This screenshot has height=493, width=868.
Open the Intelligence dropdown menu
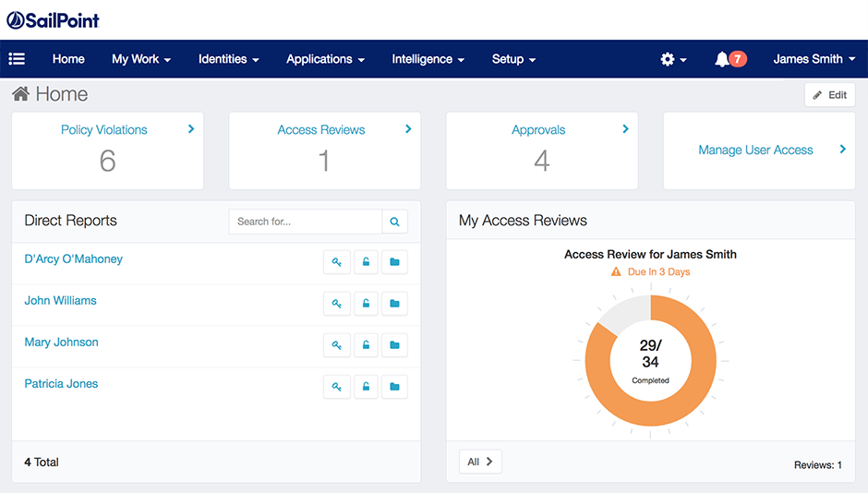coord(428,59)
